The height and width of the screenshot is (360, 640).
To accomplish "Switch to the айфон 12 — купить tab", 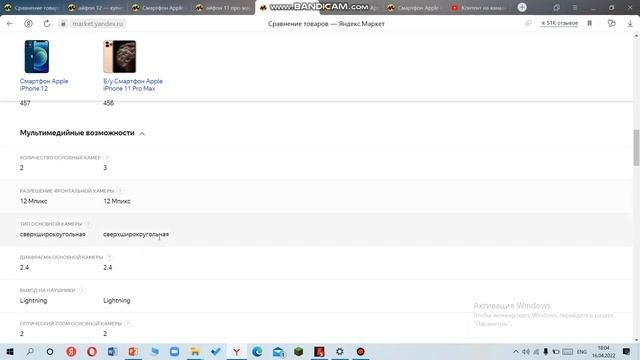I will [96, 8].
